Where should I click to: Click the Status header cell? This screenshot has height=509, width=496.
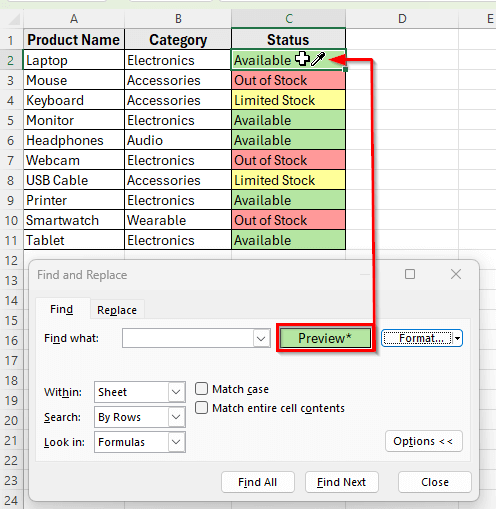289,39
